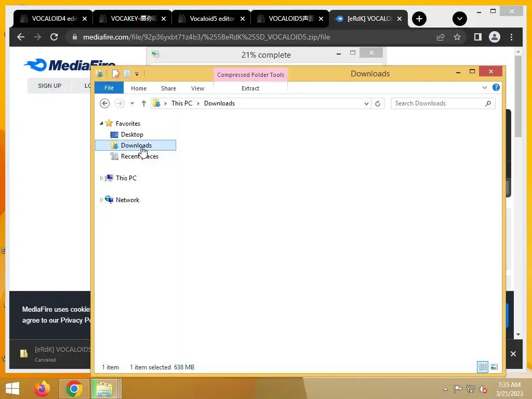Expand the This PC tree node
532x399 pixels.
(x=101, y=178)
